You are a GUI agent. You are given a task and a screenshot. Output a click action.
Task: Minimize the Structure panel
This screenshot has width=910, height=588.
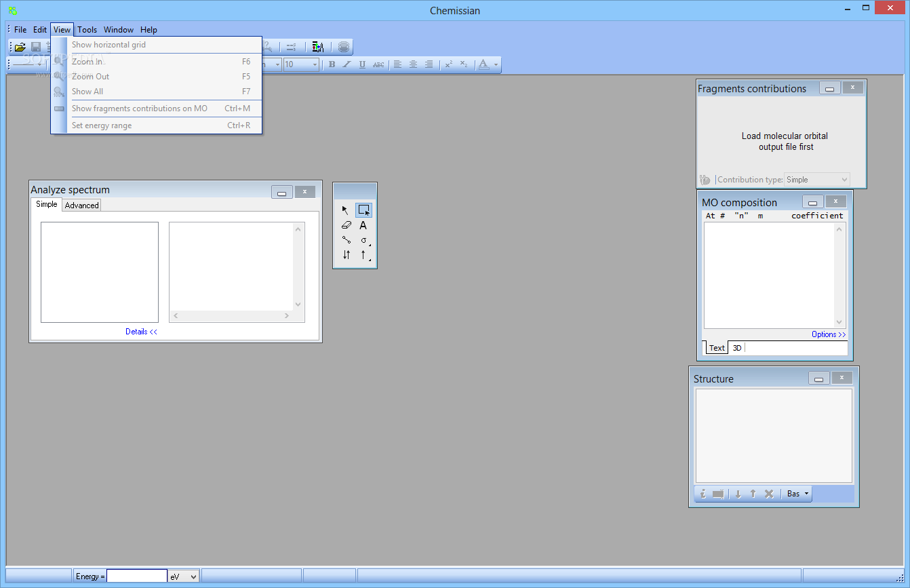pos(818,378)
